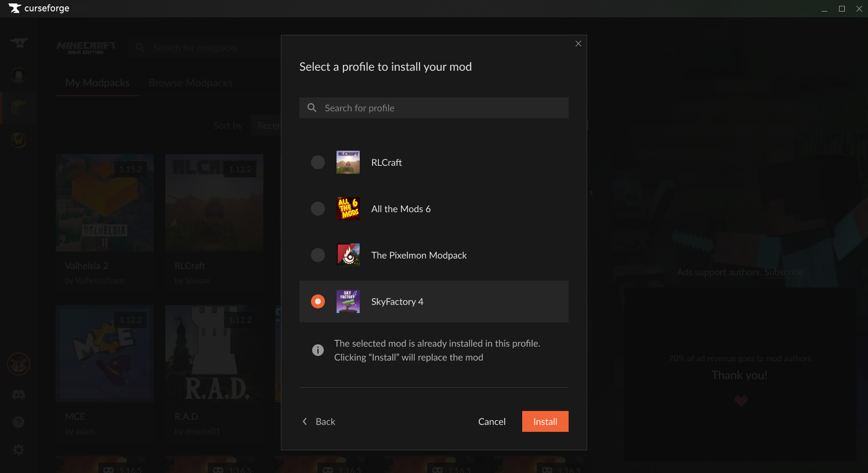Viewport: 868px width, 473px height.
Task: Select The Pixelmon Modpack radio button
Action: coord(318,255)
